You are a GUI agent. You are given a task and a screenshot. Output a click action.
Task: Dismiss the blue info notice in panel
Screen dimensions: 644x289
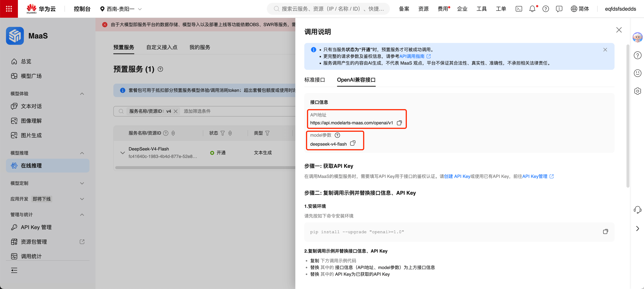tap(605, 50)
